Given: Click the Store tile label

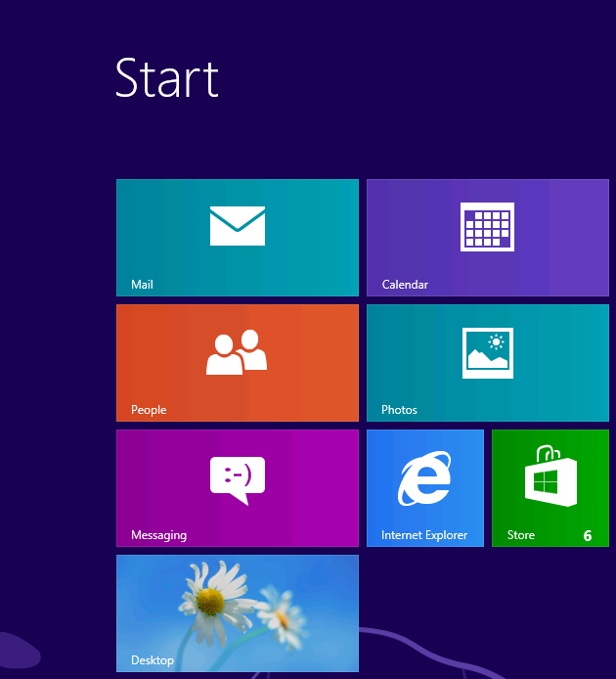Looking at the screenshot, I should [521, 535].
